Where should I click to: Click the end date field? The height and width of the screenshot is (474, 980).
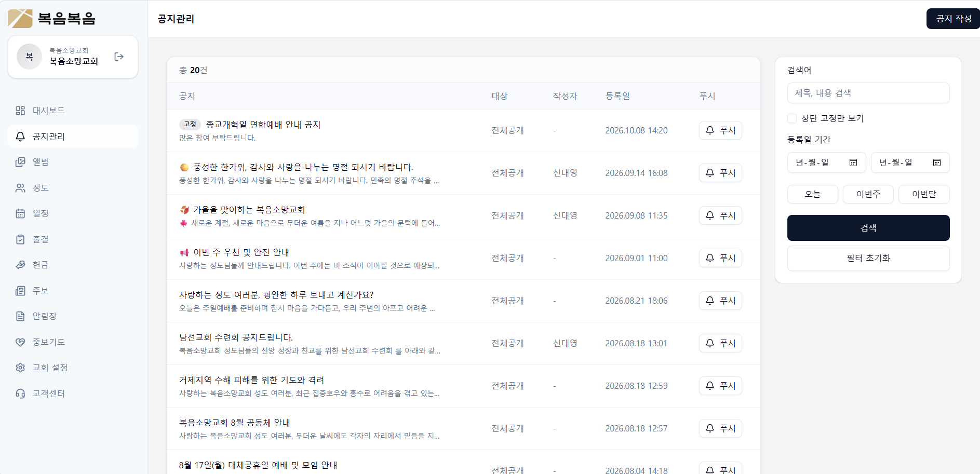pyautogui.click(x=910, y=162)
